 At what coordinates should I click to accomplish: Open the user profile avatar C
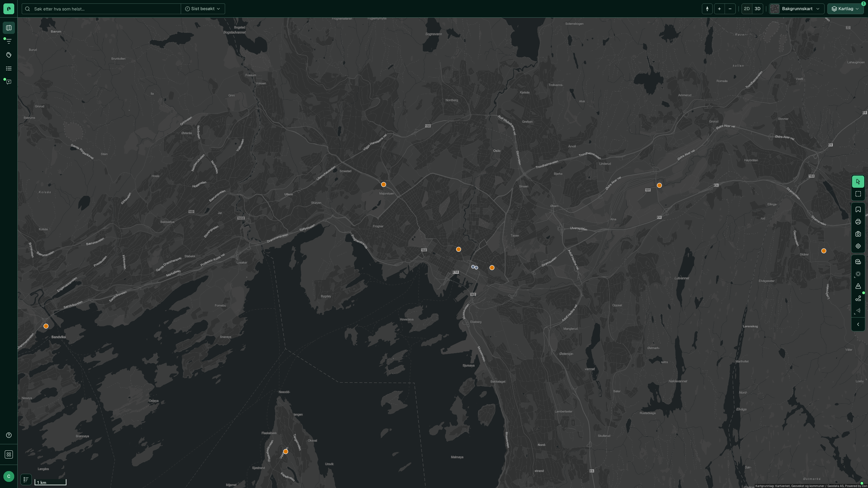pos(9,476)
